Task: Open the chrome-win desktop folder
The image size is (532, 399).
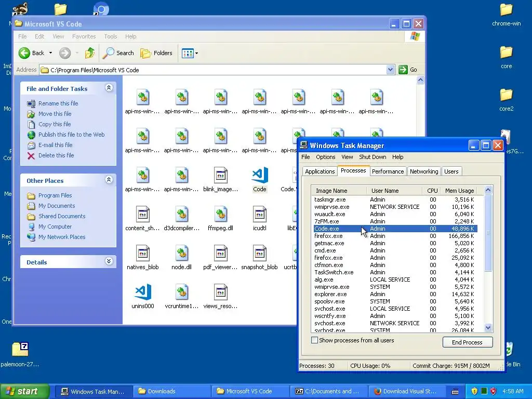Action: click(506, 15)
